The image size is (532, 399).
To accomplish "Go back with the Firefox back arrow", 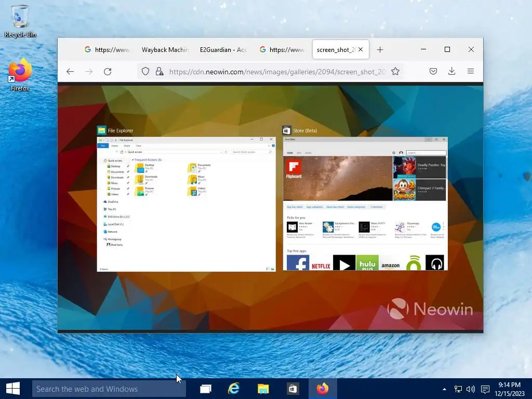I will (70, 72).
